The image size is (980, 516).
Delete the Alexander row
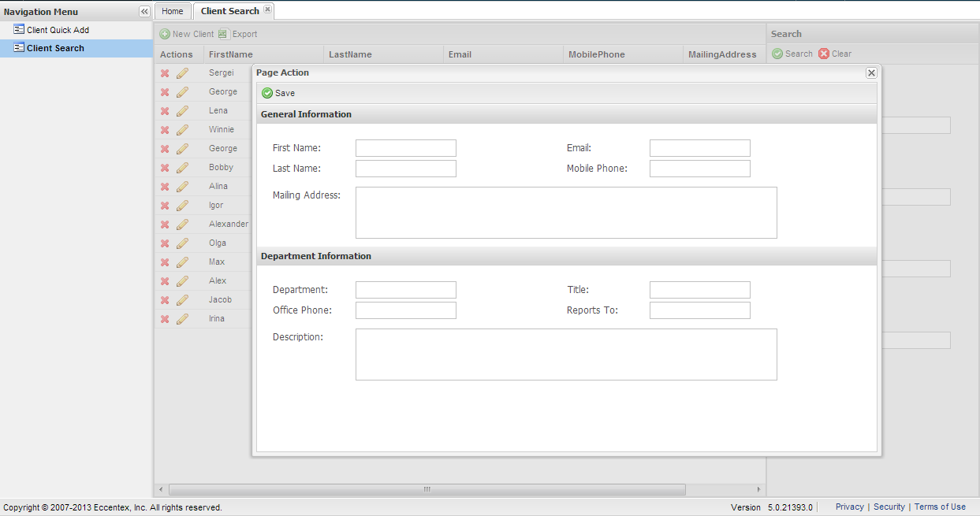pyautogui.click(x=165, y=225)
